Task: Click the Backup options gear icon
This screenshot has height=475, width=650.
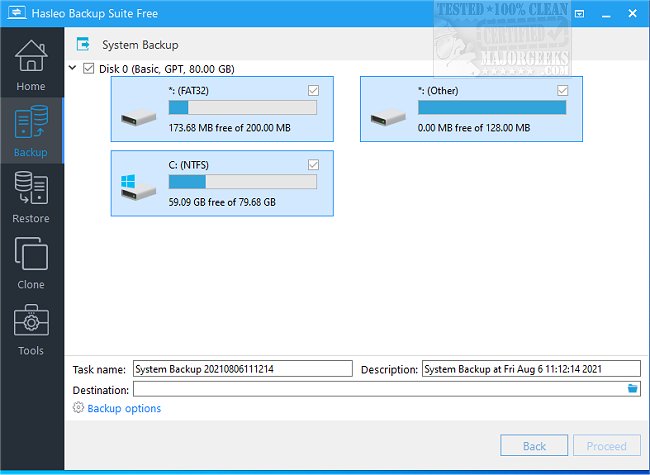Action: click(x=78, y=407)
